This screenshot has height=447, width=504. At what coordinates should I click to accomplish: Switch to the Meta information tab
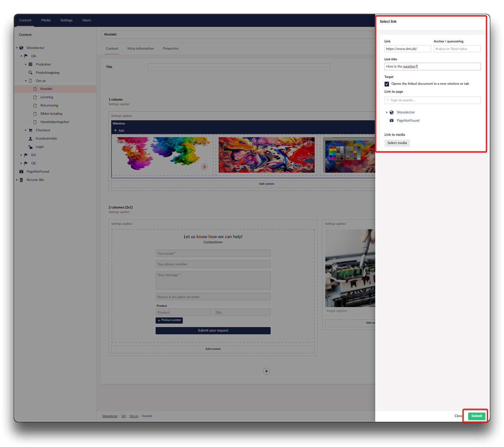(140, 49)
